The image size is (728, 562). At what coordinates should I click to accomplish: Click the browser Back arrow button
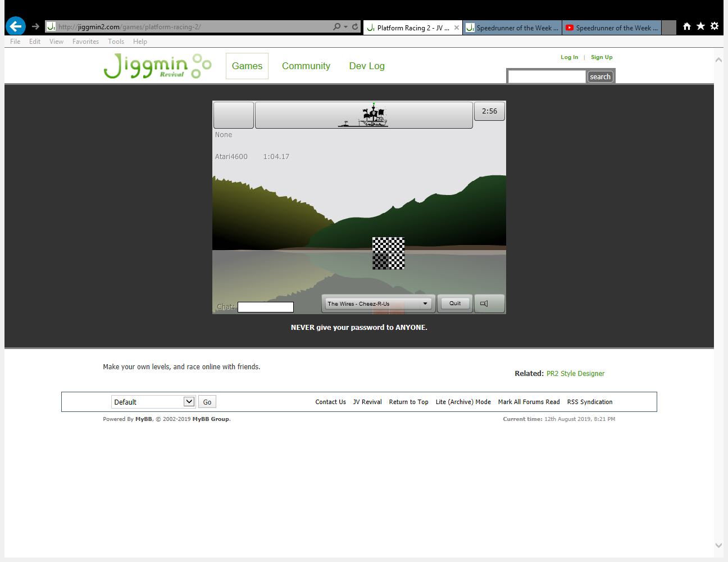coord(16,26)
